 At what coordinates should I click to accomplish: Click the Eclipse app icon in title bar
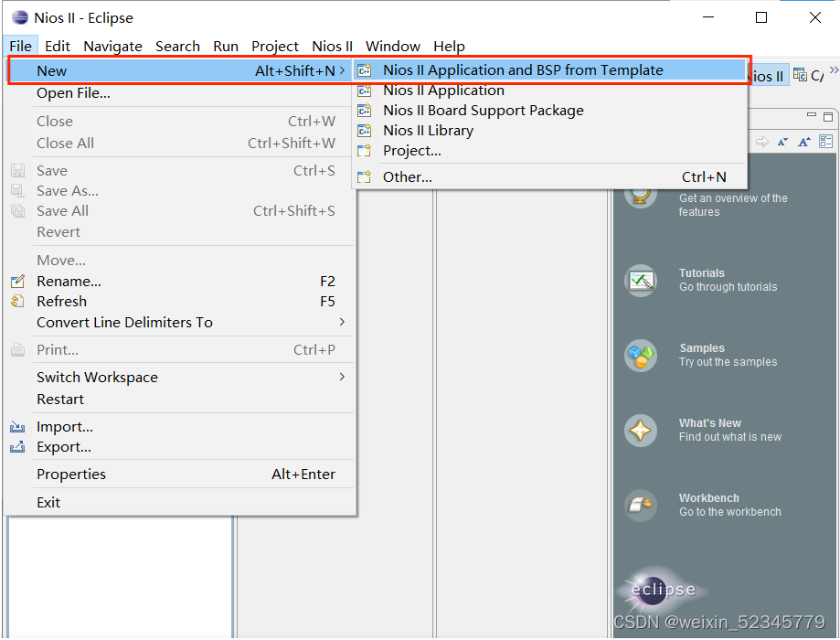(20, 17)
